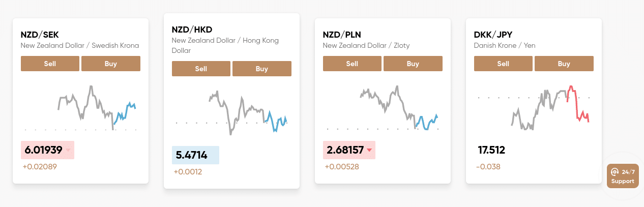Click the NZD/SEK mini price chart

click(80, 108)
